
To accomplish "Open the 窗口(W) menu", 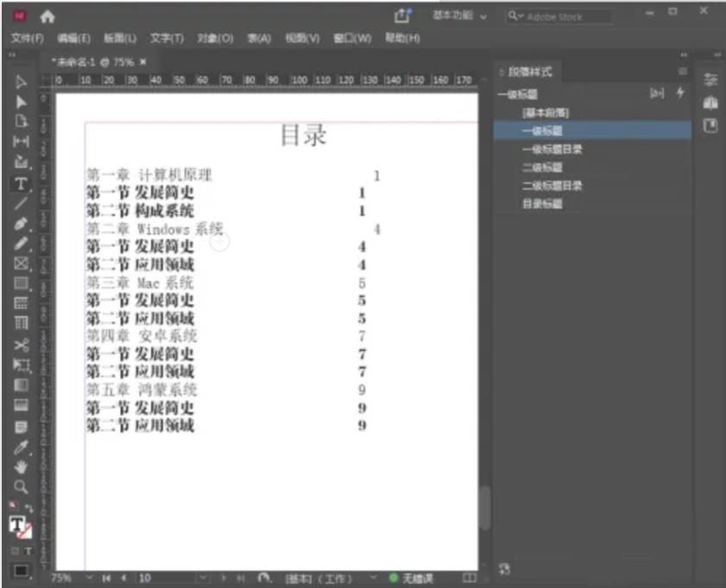I will (x=352, y=39).
